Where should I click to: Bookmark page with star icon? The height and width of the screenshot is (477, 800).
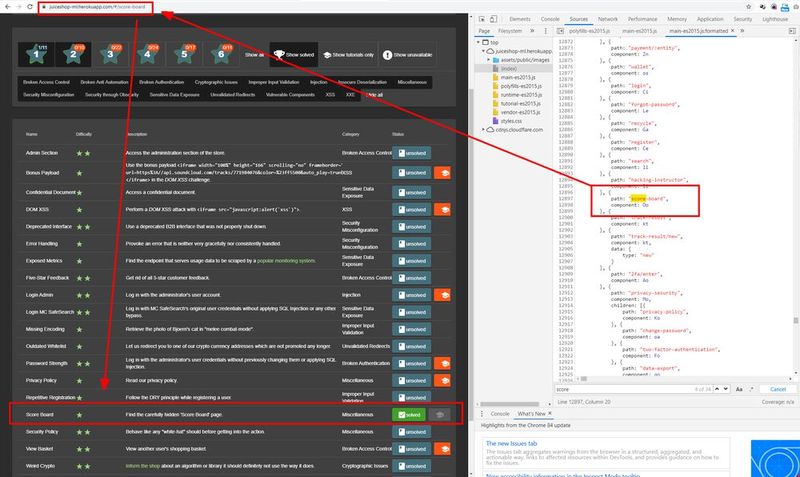pos(748,7)
